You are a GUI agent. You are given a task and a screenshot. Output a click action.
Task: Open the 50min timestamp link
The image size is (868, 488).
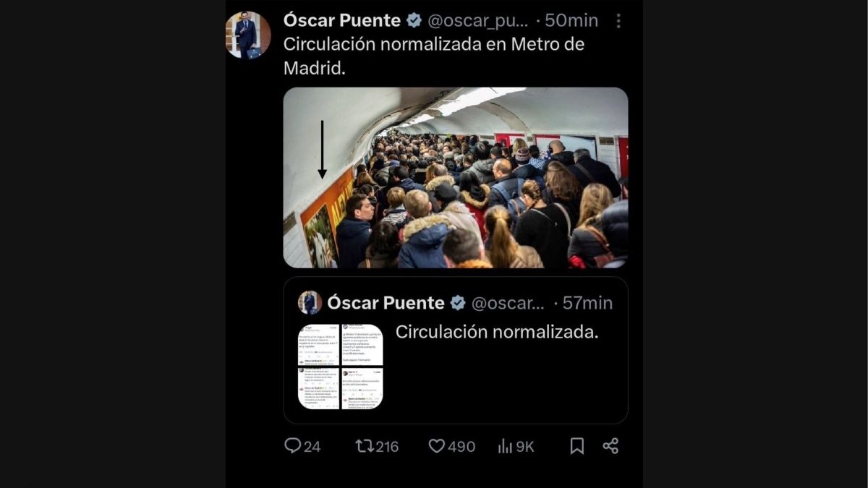[x=571, y=21]
